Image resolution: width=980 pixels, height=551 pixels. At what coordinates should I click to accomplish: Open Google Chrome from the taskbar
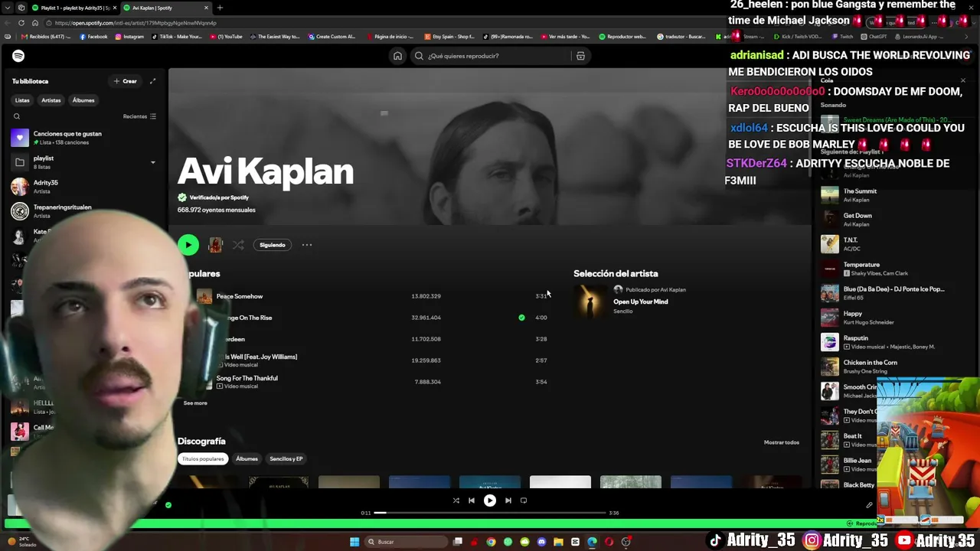(491, 542)
